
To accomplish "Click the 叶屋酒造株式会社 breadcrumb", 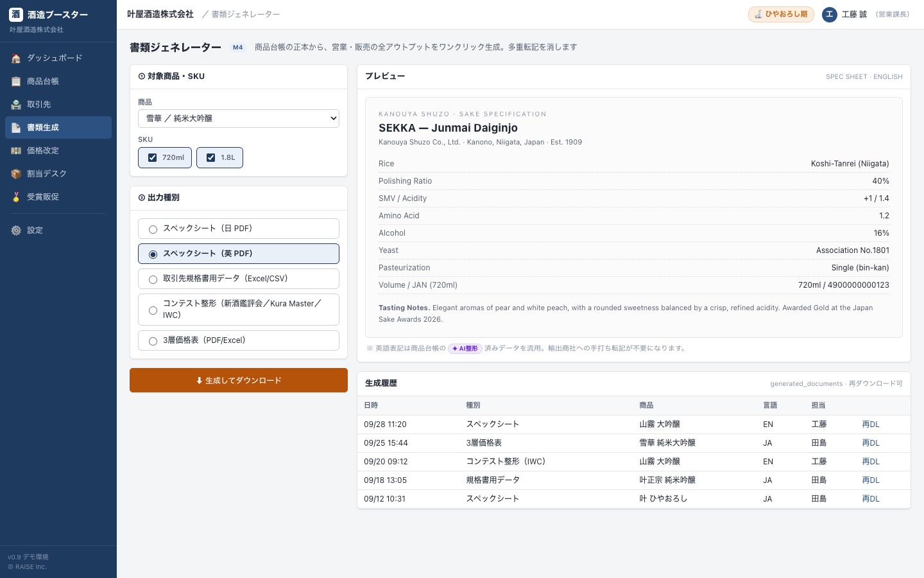I will 160,14.
